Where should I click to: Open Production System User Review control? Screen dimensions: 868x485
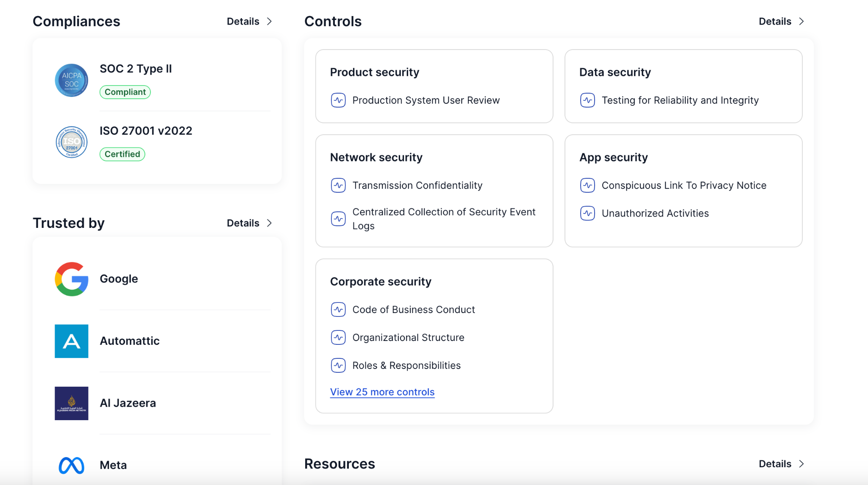pos(426,100)
